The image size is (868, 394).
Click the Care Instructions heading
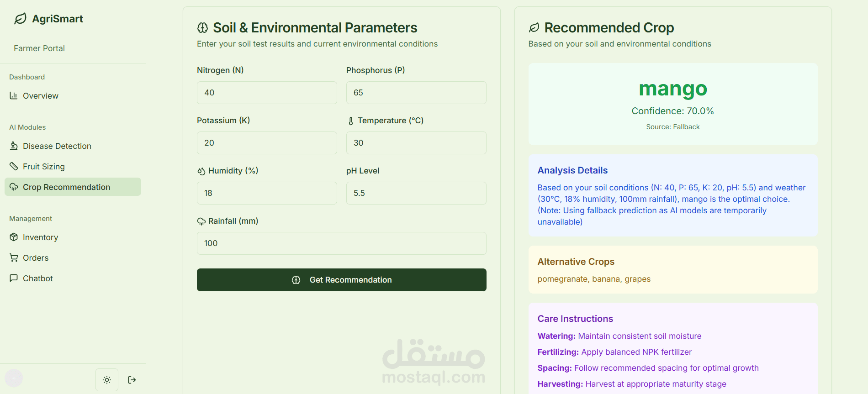[575, 319]
